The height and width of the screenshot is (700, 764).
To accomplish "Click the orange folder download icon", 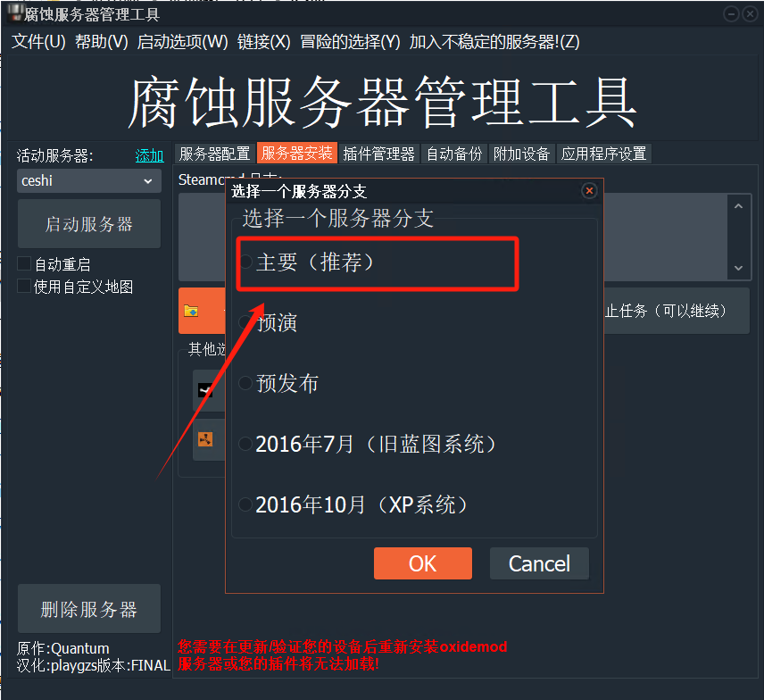I will pyautogui.click(x=191, y=311).
